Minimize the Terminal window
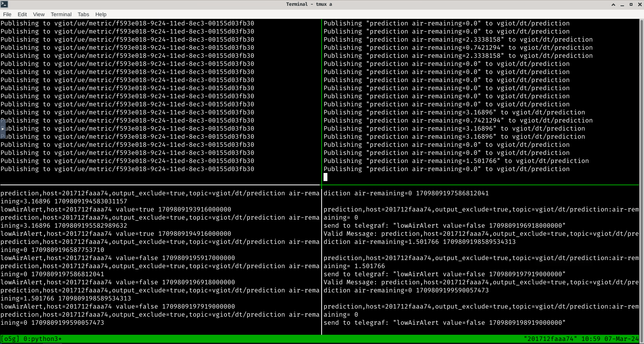Image resolution: width=644 pixels, height=344 pixels. tap(622, 4)
